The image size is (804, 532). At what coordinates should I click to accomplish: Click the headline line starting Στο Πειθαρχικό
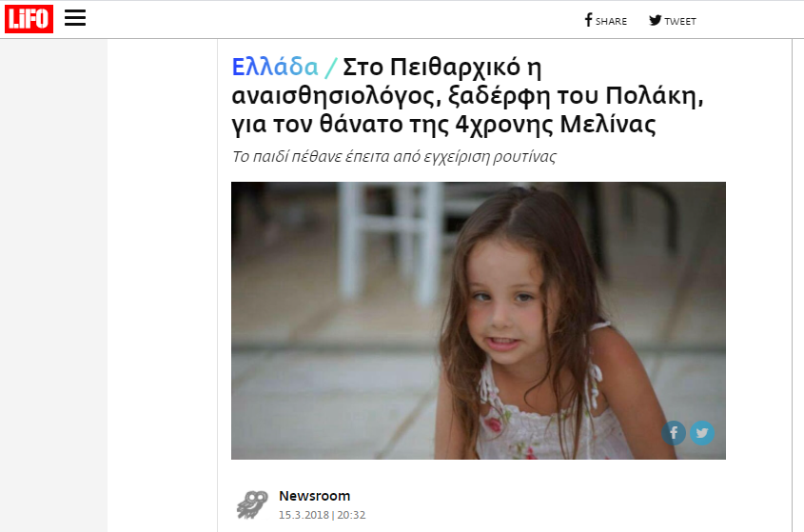click(x=442, y=68)
